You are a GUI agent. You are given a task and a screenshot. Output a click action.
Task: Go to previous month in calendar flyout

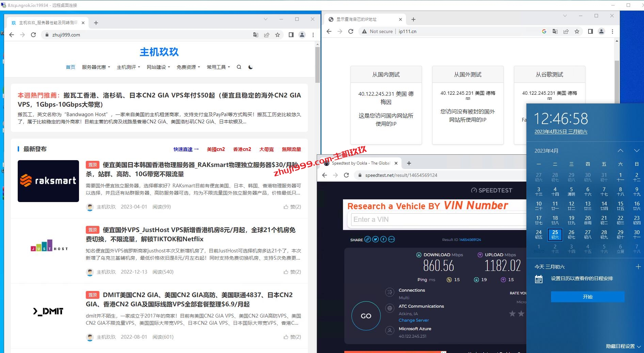tap(621, 151)
